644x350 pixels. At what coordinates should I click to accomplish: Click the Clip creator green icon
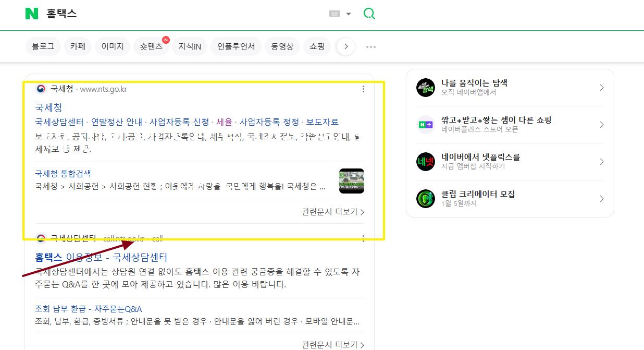426,199
